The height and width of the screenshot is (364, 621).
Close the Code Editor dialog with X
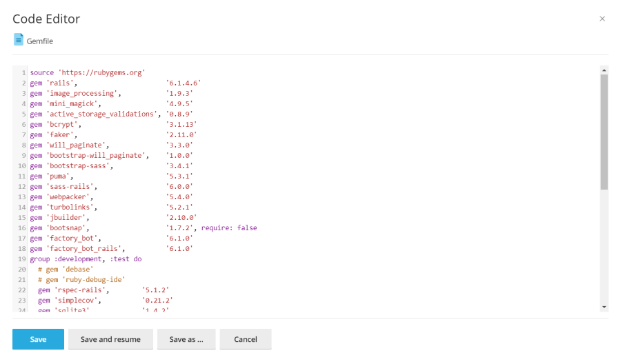click(x=602, y=19)
